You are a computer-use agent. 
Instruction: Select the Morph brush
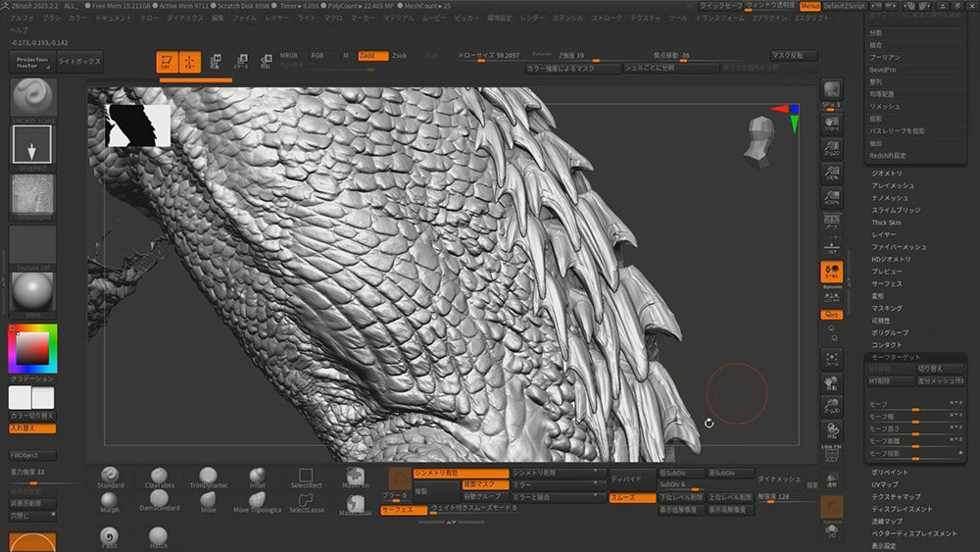pyautogui.click(x=110, y=502)
